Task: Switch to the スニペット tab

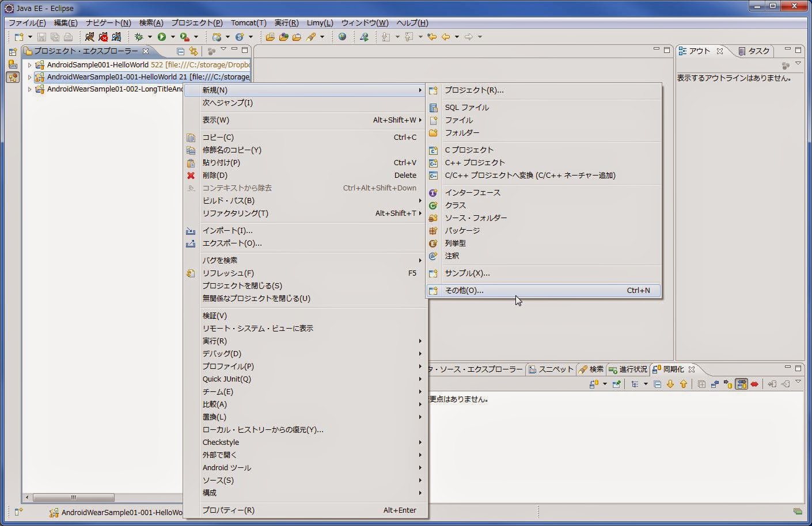Action: (x=551, y=369)
